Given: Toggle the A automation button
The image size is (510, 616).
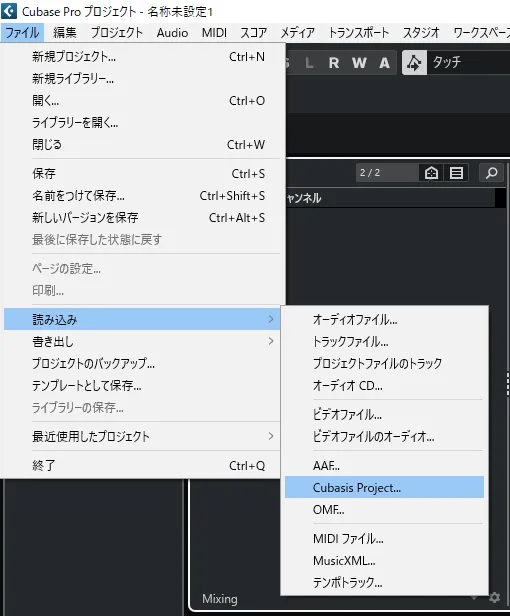Looking at the screenshot, I should pyautogui.click(x=384, y=63).
